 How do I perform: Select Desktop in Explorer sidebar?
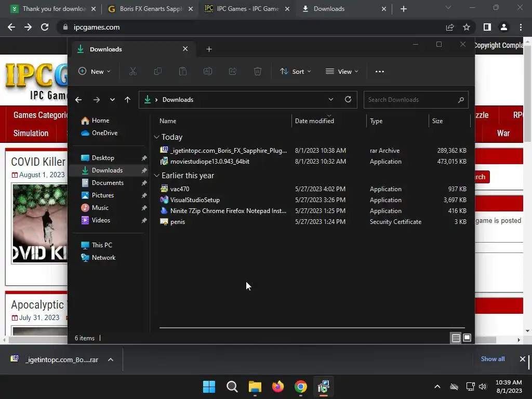click(x=103, y=158)
